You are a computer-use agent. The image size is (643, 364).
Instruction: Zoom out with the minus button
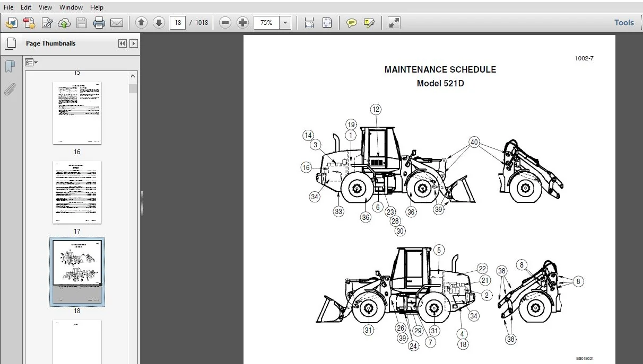[x=225, y=22]
